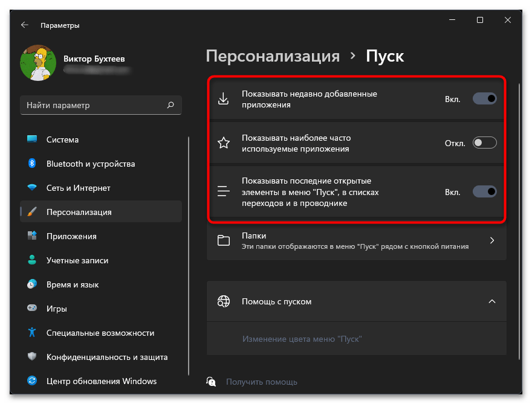Open the Папки settings chevron
This screenshot has width=532, height=404.
pyautogui.click(x=491, y=240)
